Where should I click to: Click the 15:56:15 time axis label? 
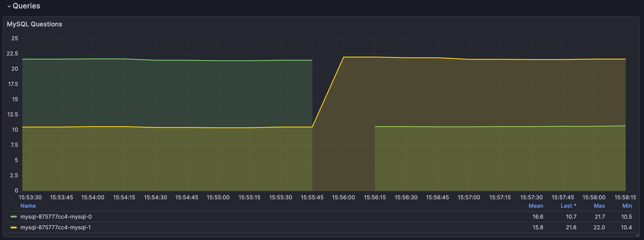(x=375, y=197)
